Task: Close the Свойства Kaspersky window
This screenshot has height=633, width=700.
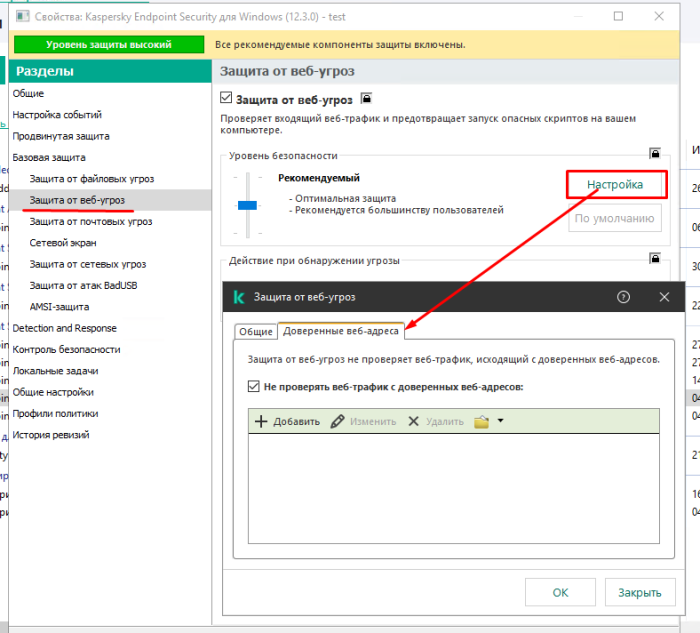Action: click(659, 17)
